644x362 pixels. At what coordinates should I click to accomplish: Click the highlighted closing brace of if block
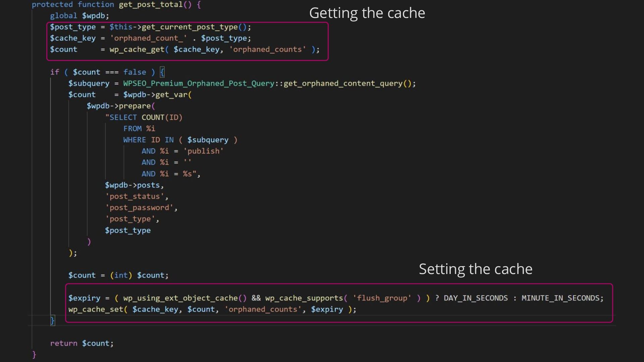[x=52, y=321]
